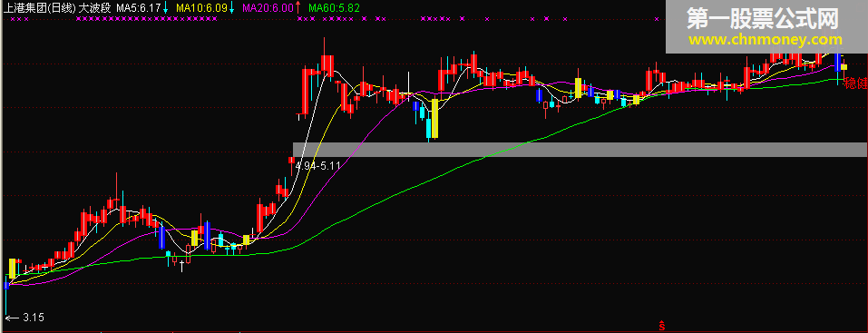Screen dimensions: 868x333
Task: Click the red 稳健 signal label
Action: click(x=856, y=83)
